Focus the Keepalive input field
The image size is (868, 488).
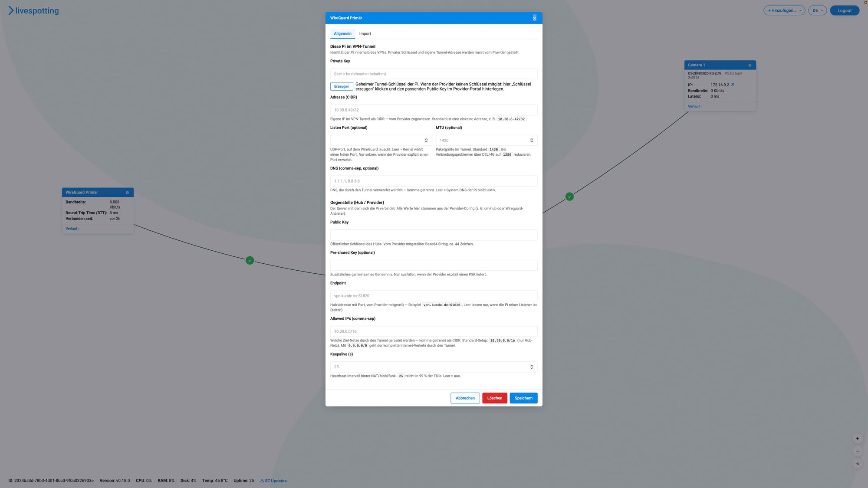pyautogui.click(x=434, y=367)
